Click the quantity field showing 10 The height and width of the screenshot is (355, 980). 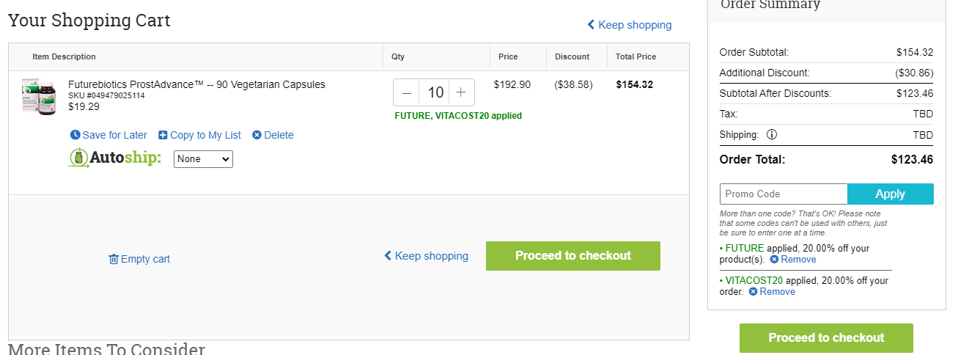[435, 92]
